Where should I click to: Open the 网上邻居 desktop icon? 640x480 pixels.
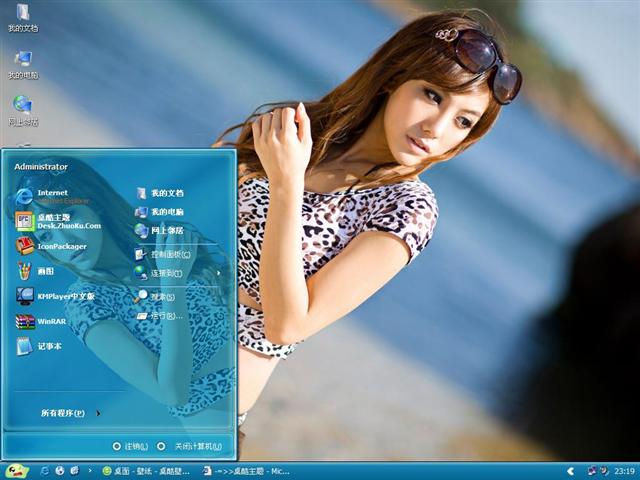pyautogui.click(x=23, y=111)
